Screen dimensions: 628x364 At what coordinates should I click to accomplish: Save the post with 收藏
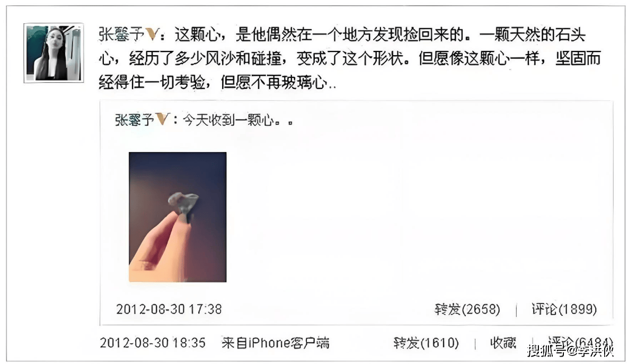tap(503, 343)
